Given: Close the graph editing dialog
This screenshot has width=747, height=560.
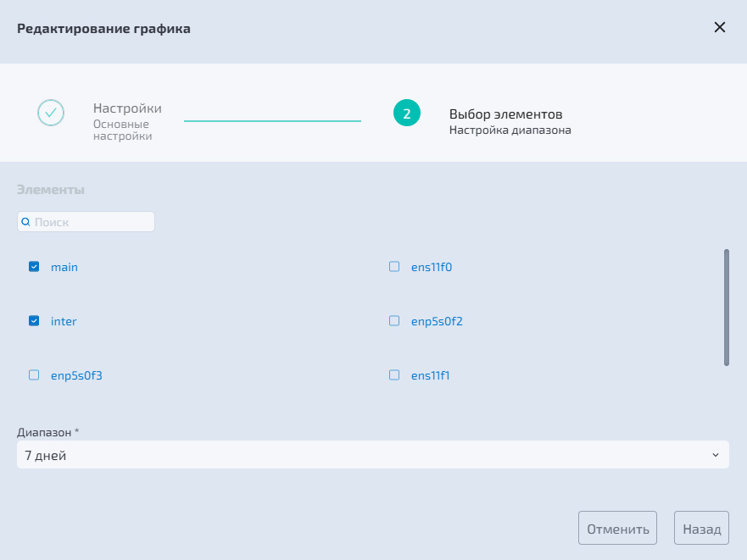Looking at the screenshot, I should tap(719, 28).
